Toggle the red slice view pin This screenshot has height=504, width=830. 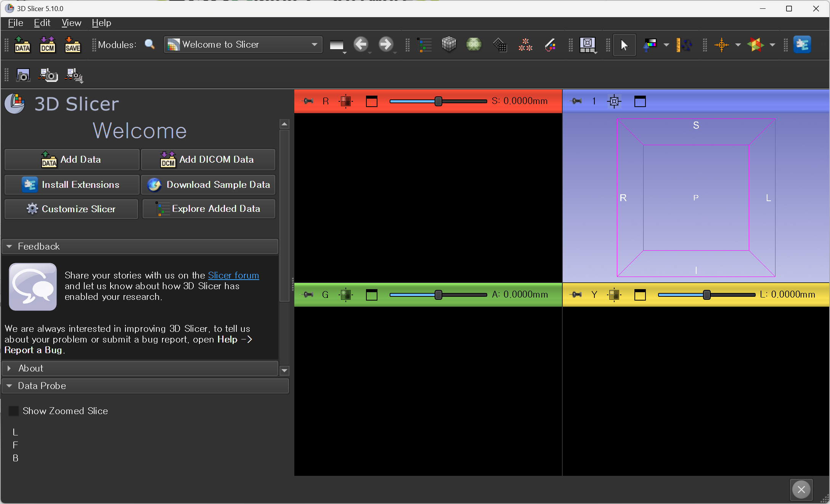click(307, 101)
